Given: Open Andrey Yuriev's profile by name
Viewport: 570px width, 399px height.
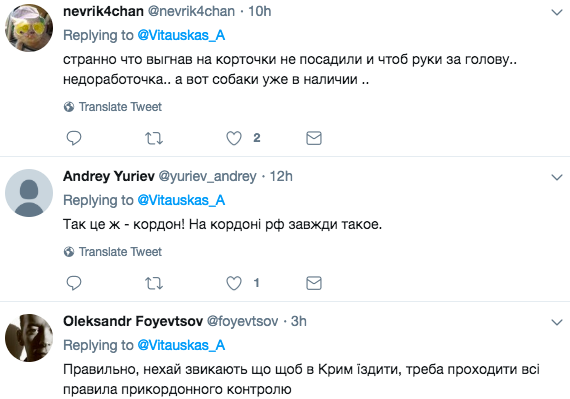Looking at the screenshot, I should [109, 176].
